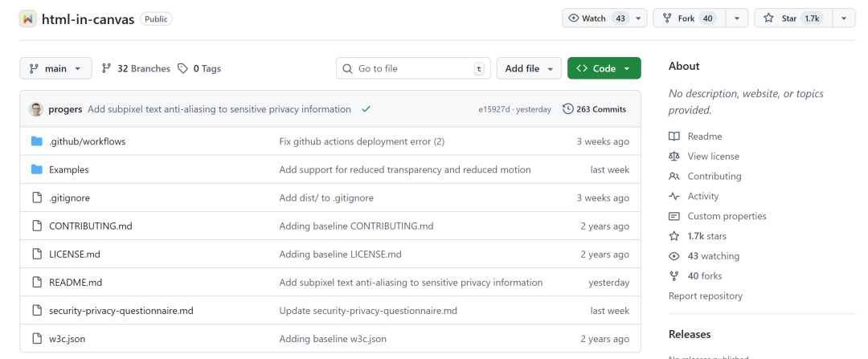Open the Add file dropdown

point(528,69)
